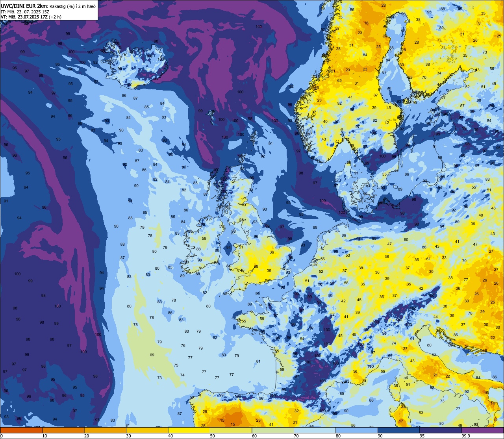The image size is (504, 439).
Task: Click the '95' tick label on the legend
Action: (x=422, y=436)
